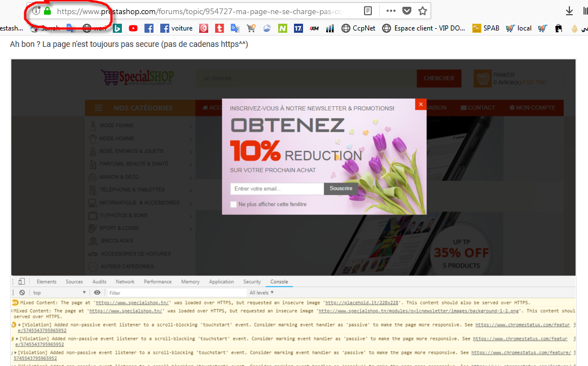Open the 'All levels' log filter dropdown
The image size is (588, 366).
point(261,293)
